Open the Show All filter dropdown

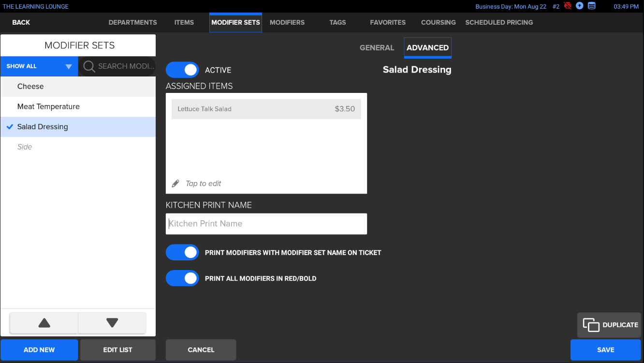click(x=39, y=66)
